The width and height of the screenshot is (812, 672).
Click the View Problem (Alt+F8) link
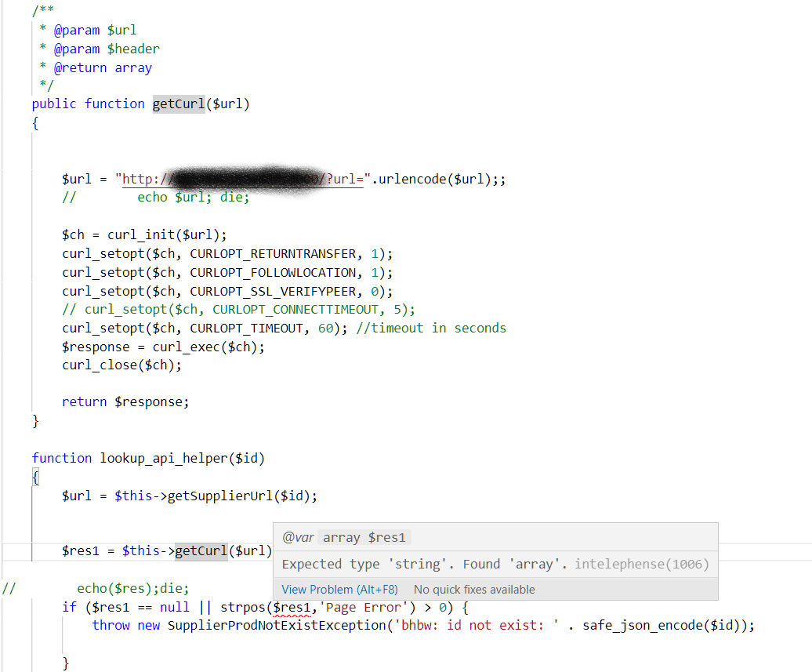(x=339, y=589)
